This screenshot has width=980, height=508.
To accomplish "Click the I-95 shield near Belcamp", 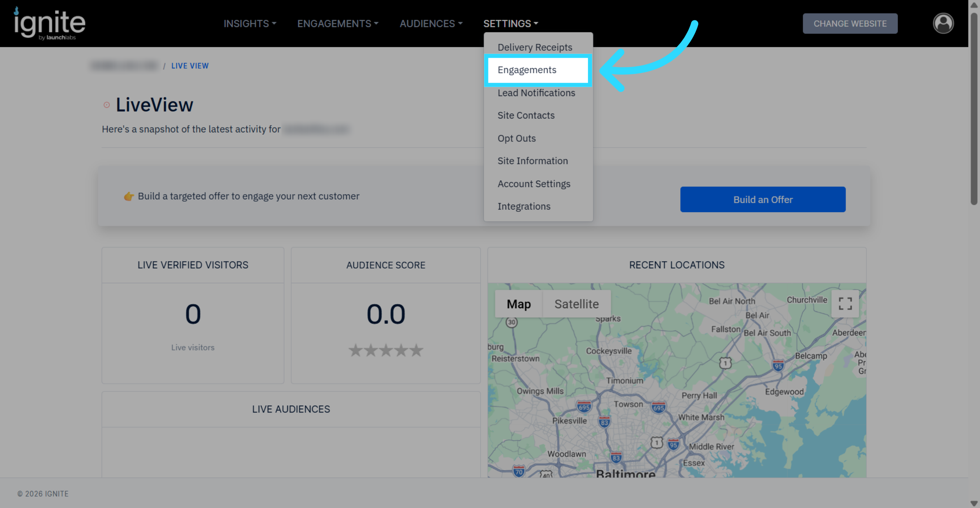I will coord(778,365).
